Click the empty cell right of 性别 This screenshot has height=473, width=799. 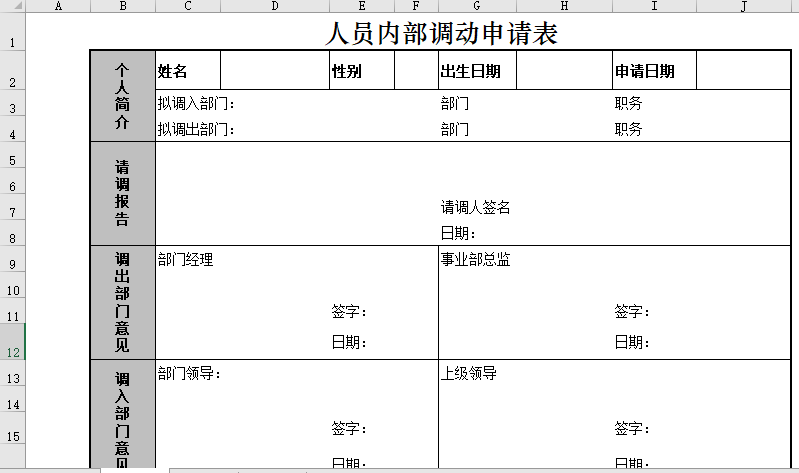tap(415, 71)
